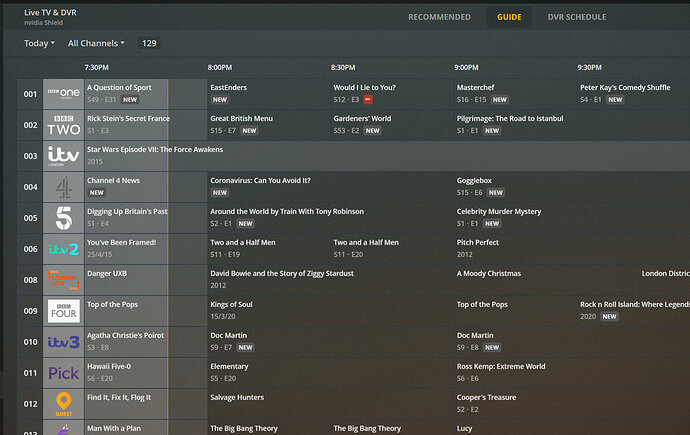The width and height of the screenshot is (690, 435).
Task: Click the red recording icon on Would I Lie to You?
Action: tap(368, 100)
